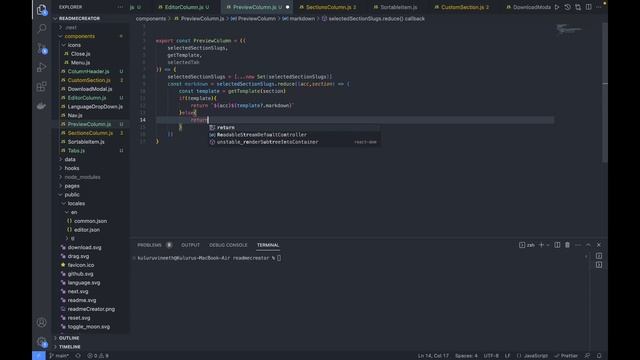Screen dimensions: 640x360
Task: Open the DEBUG CONSOLE panel tab
Action: click(x=228, y=245)
